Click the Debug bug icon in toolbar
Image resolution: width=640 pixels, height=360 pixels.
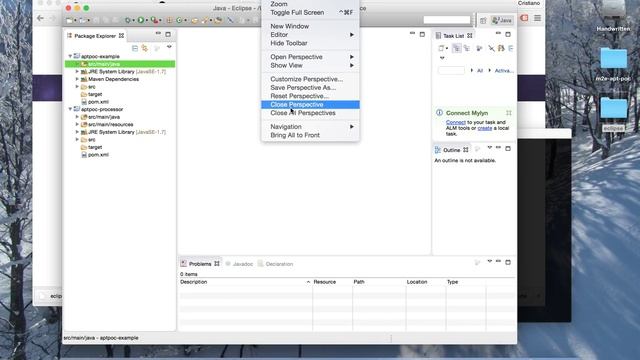(x=128, y=20)
